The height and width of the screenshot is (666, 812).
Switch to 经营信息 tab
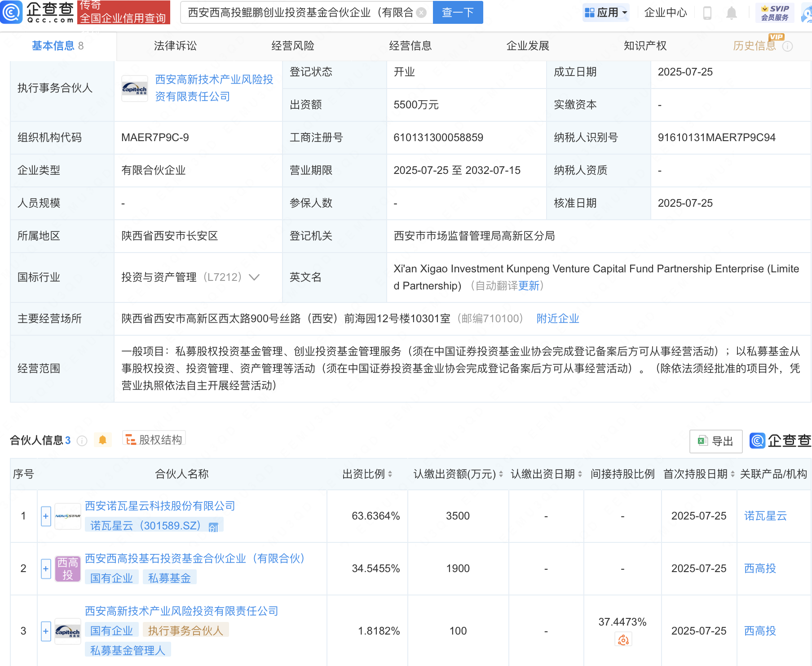[410, 46]
